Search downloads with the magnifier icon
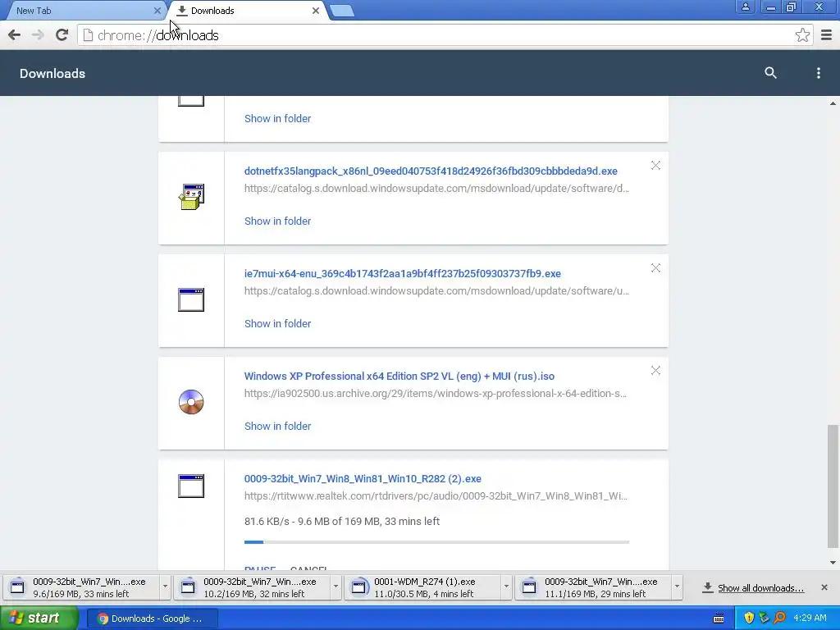This screenshot has width=840, height=630. pyautogui.click(x=770, y=73)
